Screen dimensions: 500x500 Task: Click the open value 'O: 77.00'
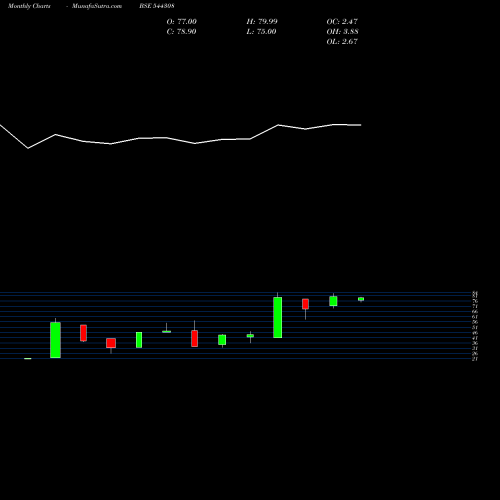click(x=182, y=22)
